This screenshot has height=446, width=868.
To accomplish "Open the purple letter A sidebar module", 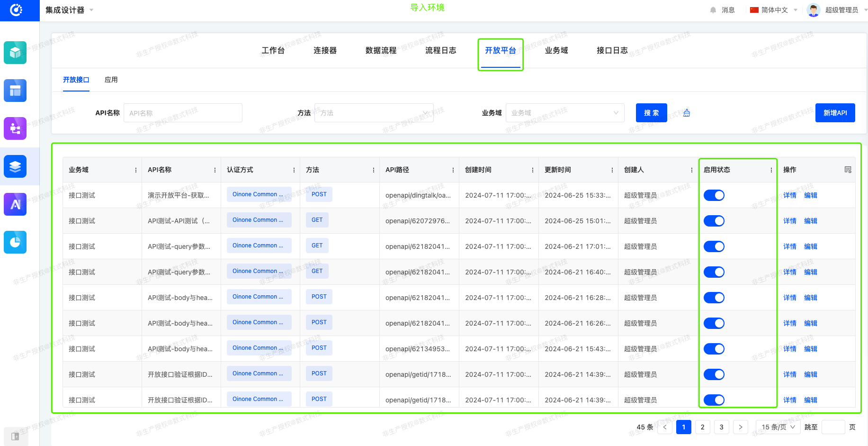I will (x=15, y=204).
